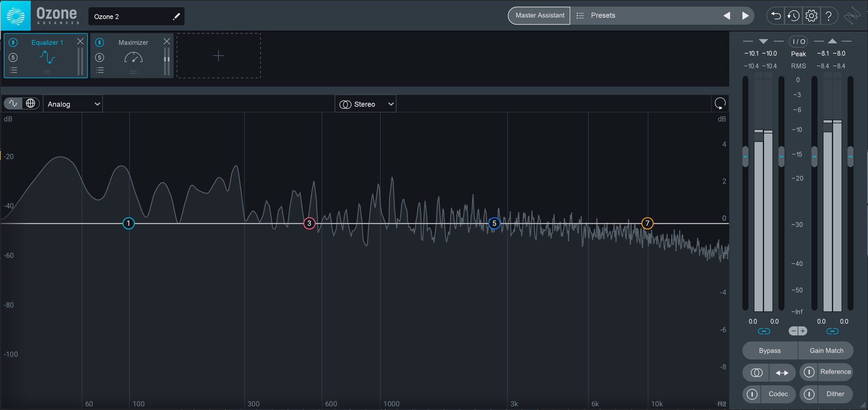Click the Ozone logo icon
Image resolution: width=868 pixels, height=410 pixels.
click(x=16, y=16)
